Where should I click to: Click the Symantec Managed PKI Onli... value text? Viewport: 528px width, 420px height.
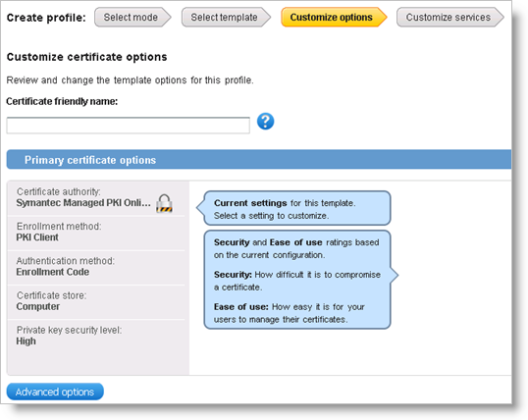(83, 203)
